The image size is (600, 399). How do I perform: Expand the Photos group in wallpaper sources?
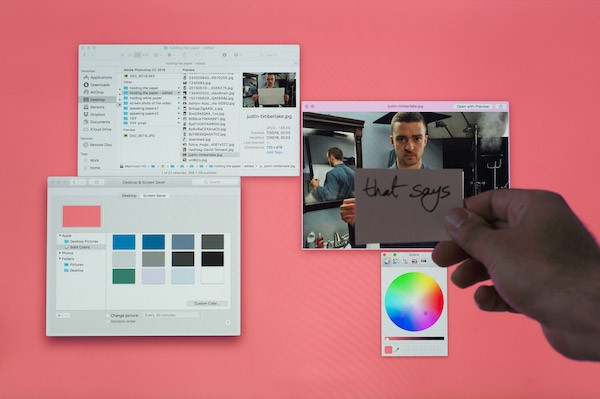60,253
